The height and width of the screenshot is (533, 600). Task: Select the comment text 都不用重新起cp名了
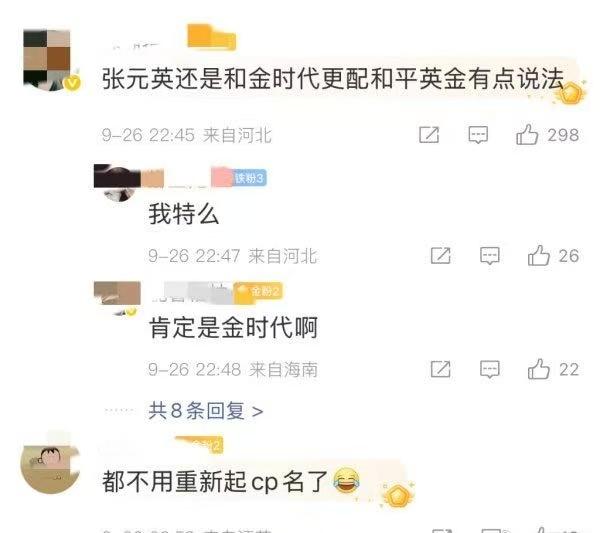[214, 481]
